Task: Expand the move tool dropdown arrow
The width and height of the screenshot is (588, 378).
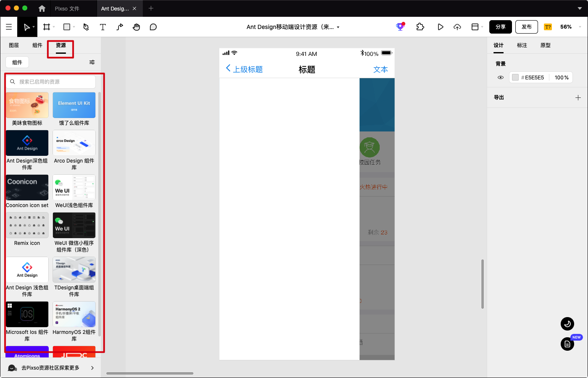Action: (34, 27)
